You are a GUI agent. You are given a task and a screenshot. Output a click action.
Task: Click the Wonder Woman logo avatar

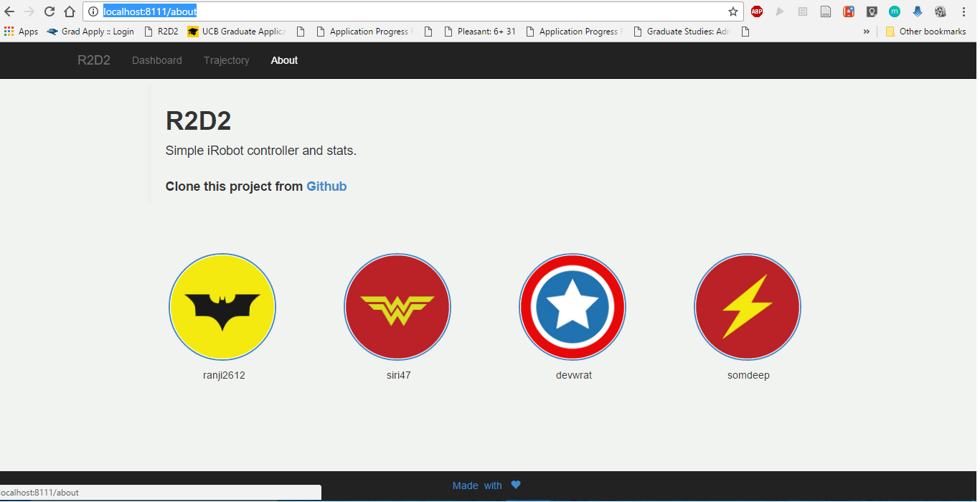point(397,307)
